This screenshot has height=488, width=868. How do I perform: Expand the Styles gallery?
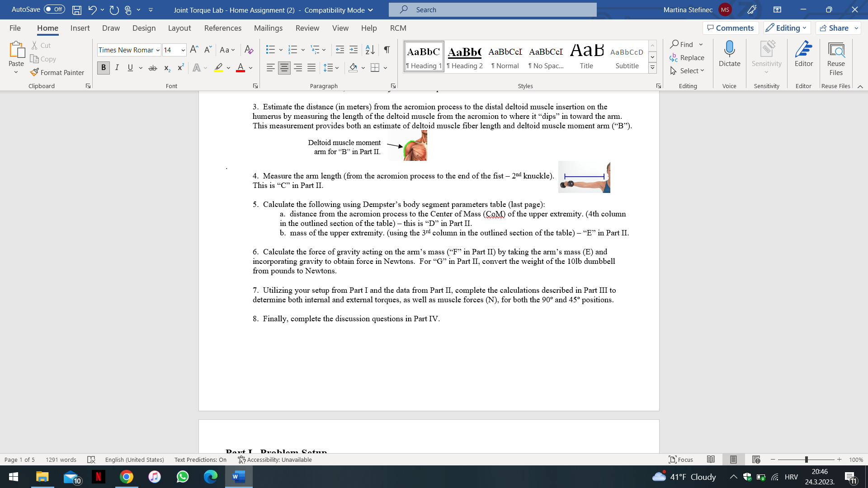tap(652, 68)
